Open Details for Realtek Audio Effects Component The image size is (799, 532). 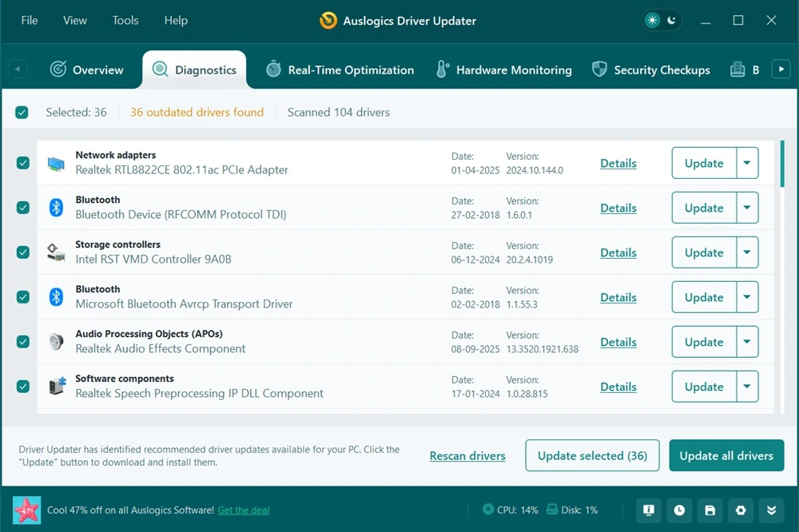618,342
